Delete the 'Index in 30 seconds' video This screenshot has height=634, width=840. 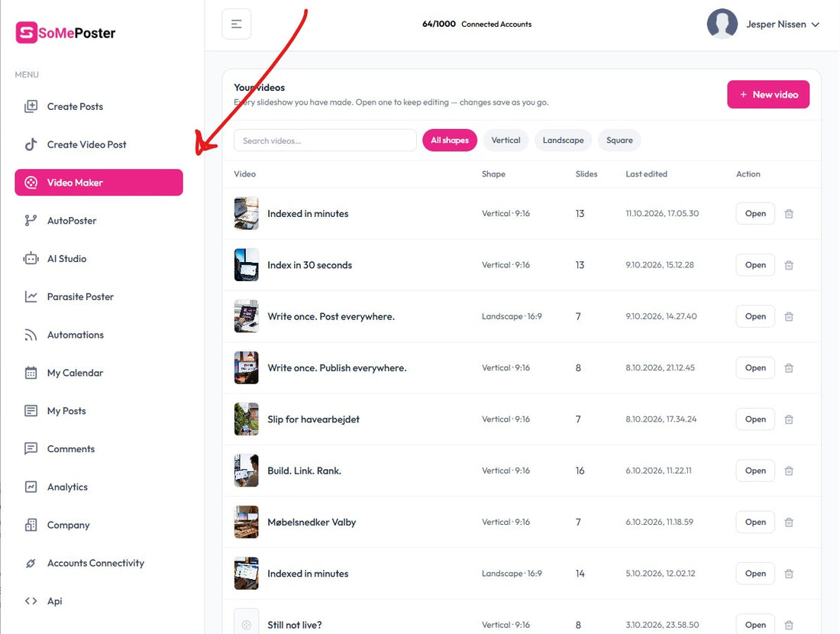789,265
